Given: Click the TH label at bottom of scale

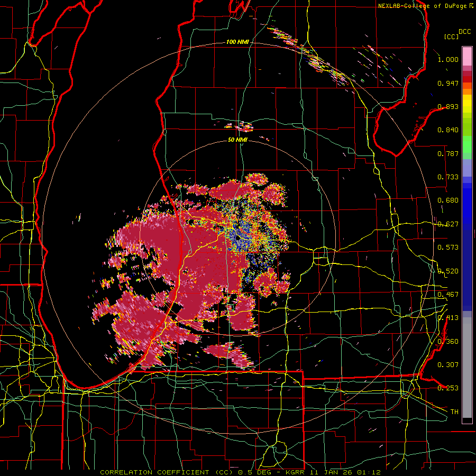Looking at the screenshot, I should (454, 412).
